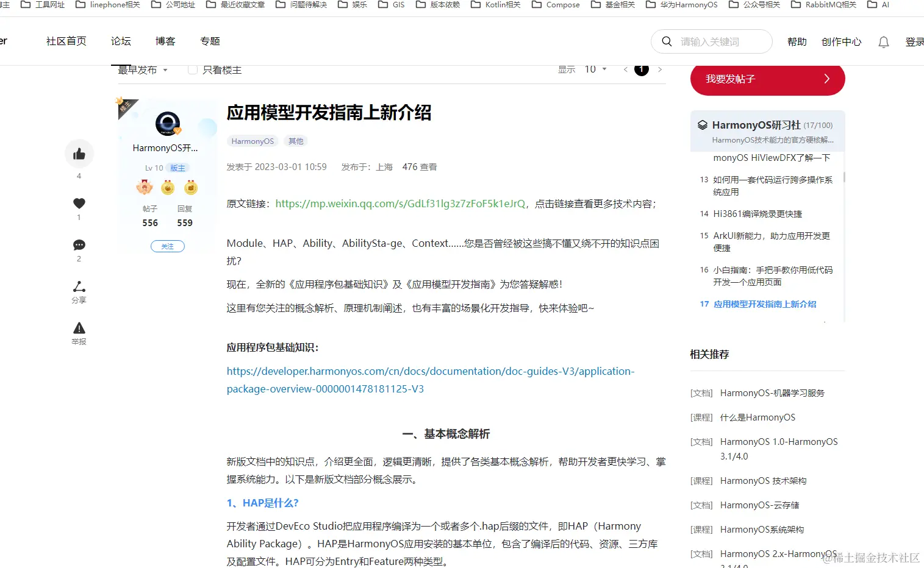924x568 pixels.
Task: Open the 基金相关 bookmark folder
Action: [x=613, y=4]
